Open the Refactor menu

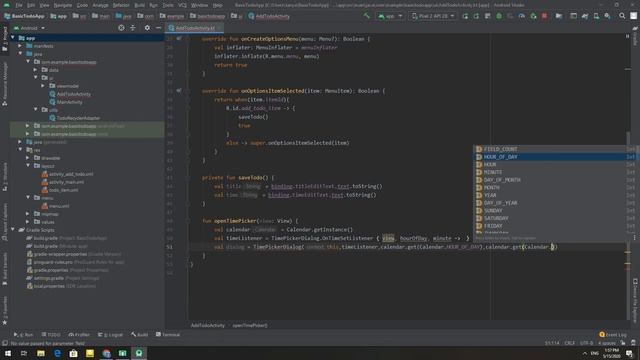pyautogui.click(x=121, y=5)
